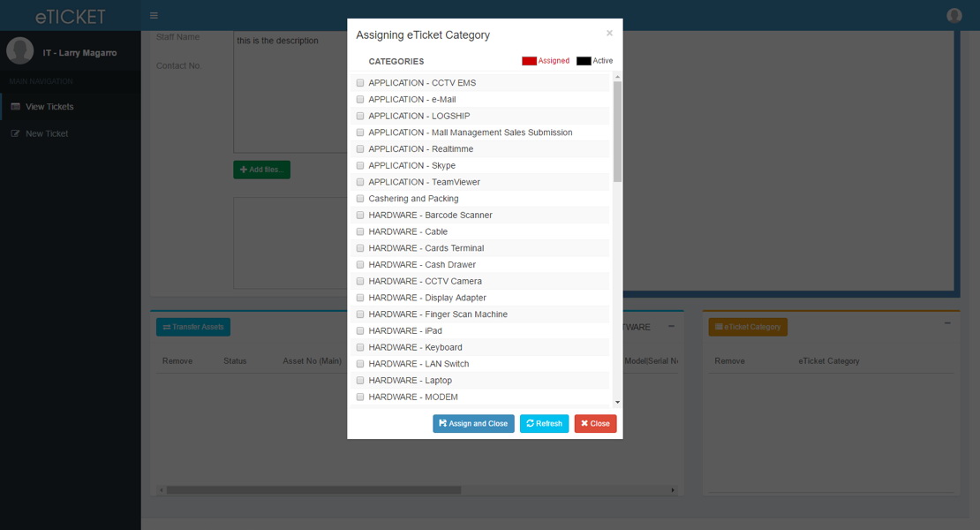The height and width of the screenshot is (530, 980).
Task: Click Larry Magarro's avatar in the sidebar
Action: point(19,50)
